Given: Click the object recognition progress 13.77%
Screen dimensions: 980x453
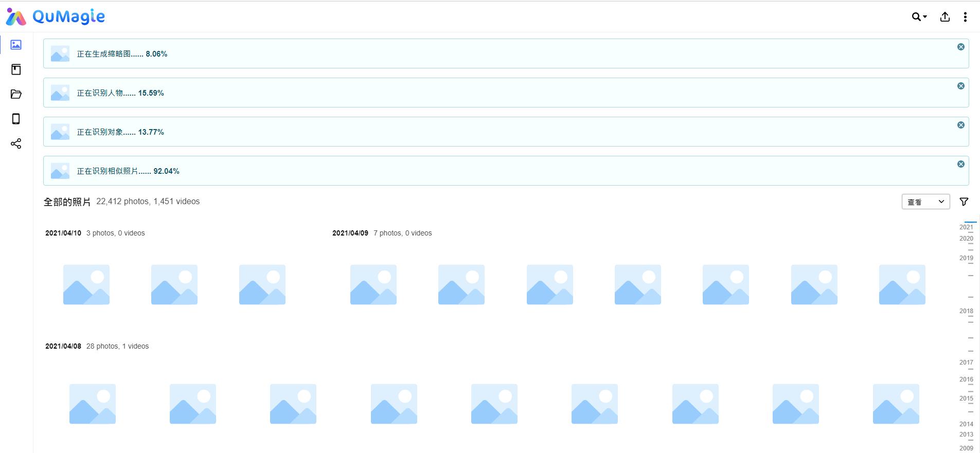Looking at the screenshot, I should coord(151,132).
